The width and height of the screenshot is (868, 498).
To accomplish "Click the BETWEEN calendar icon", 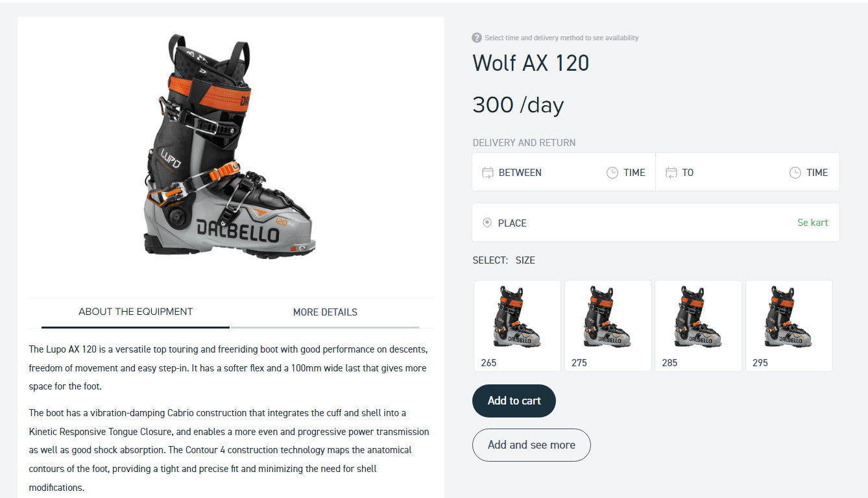I will 488,173.
